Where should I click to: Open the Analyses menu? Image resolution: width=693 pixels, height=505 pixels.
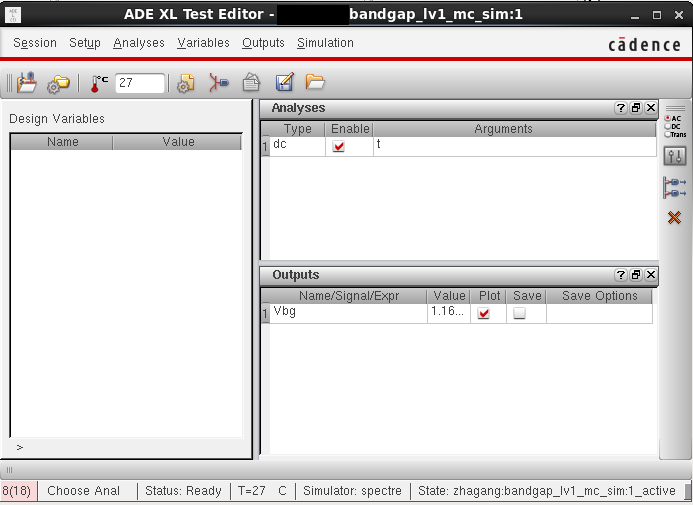(x=139, y=43)
